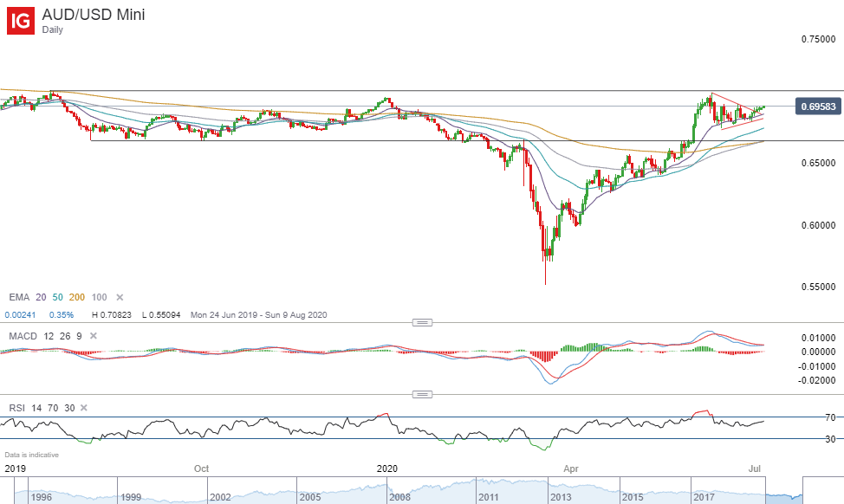Click the low value L 0.55094
This screenshot has width=844, height=504.
pyautogui.click(x=161, y=315)
